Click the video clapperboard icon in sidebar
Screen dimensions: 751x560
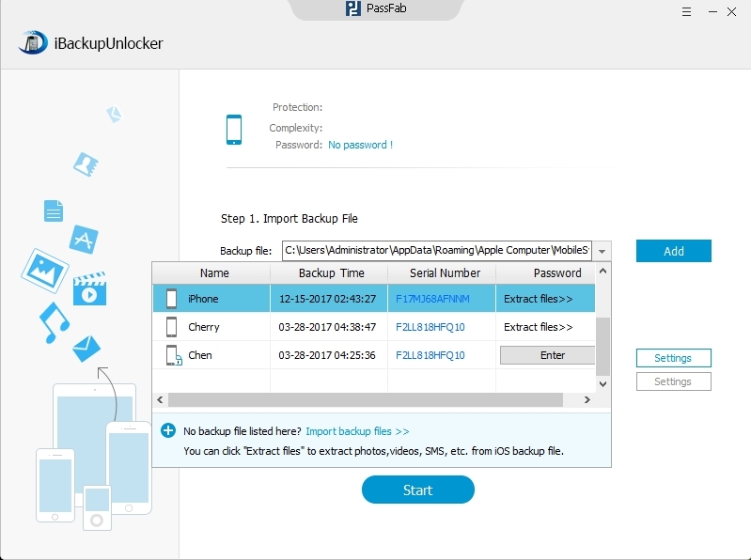pos(89,288)
